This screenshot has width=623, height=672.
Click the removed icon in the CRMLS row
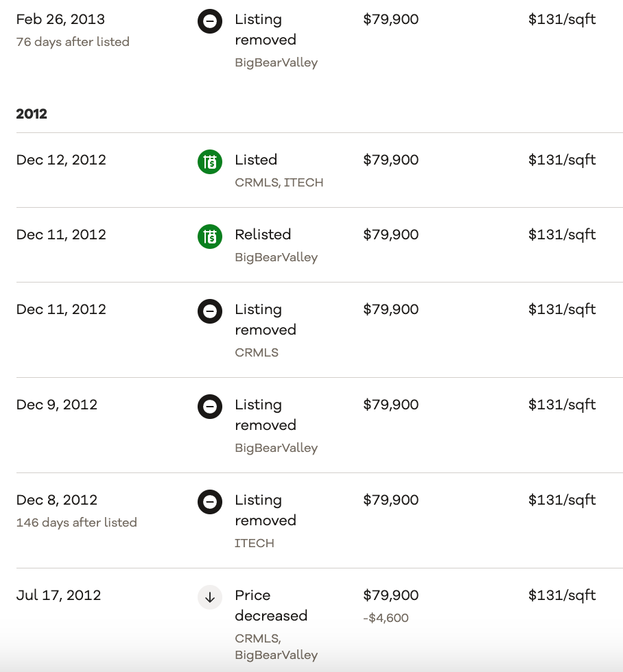point(210,312)
